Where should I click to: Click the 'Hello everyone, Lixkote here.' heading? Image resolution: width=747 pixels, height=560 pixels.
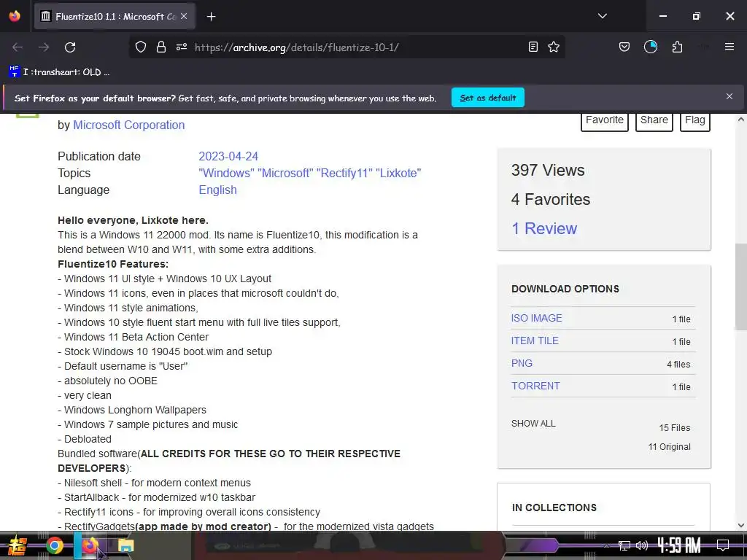pos(133,220)
